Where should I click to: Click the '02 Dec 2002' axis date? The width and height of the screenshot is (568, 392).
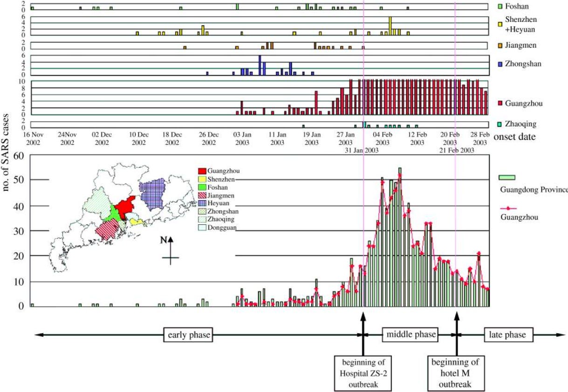103,138
